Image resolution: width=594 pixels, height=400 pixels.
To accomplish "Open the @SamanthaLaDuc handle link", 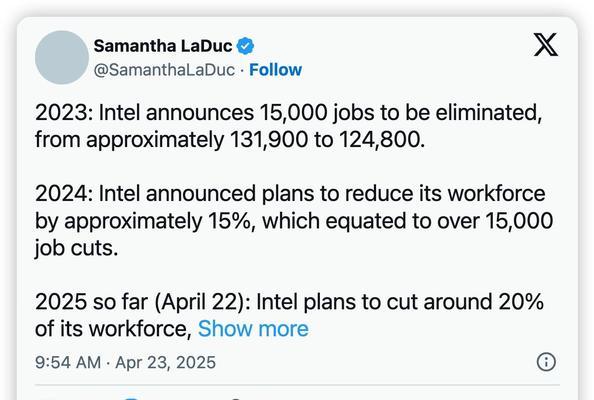I will 164,70.
